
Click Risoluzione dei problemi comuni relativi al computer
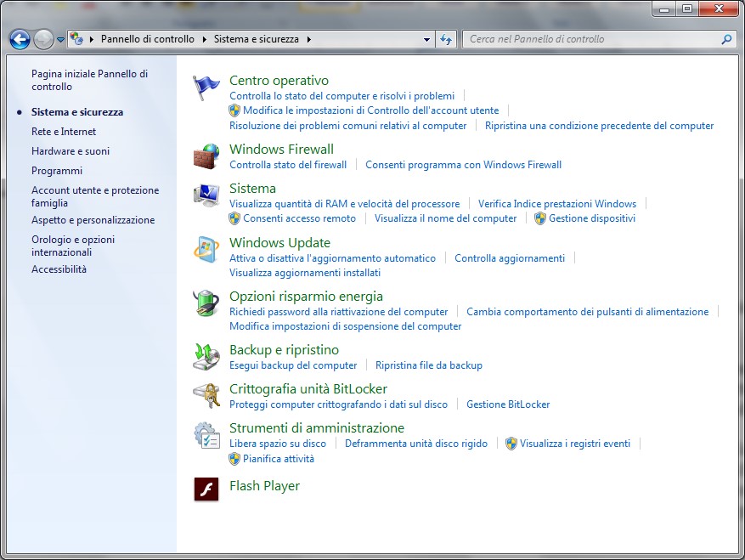[x=347, y=126]
